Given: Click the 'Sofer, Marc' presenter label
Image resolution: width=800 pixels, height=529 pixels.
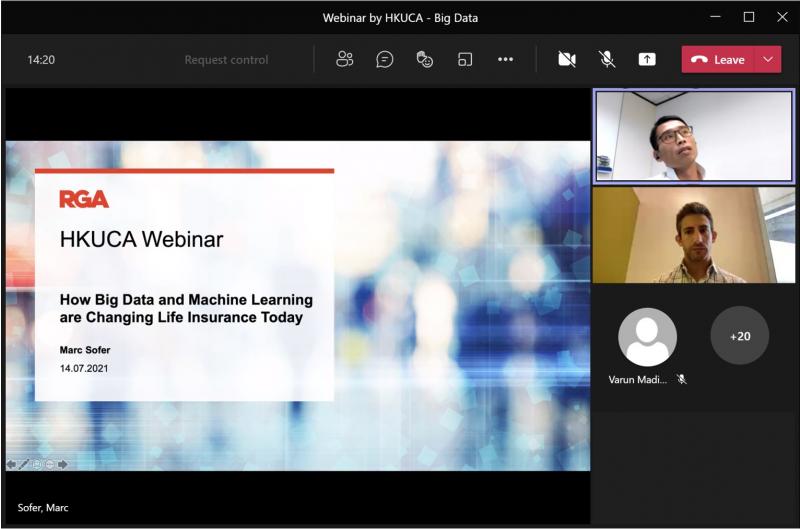Looking at the screenshot, I should (43, 508).
